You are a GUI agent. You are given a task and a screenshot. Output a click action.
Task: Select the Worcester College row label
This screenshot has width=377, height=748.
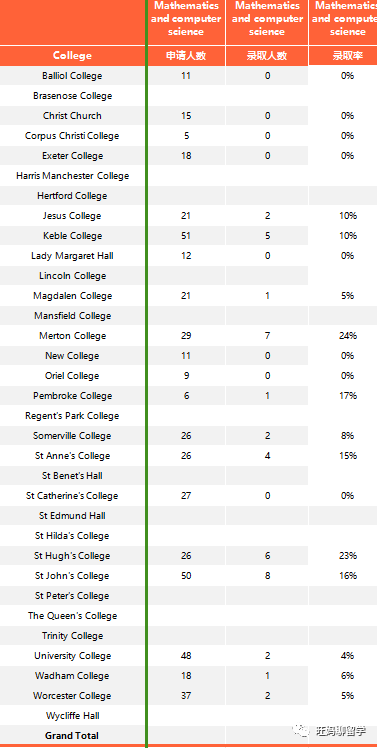72,696
